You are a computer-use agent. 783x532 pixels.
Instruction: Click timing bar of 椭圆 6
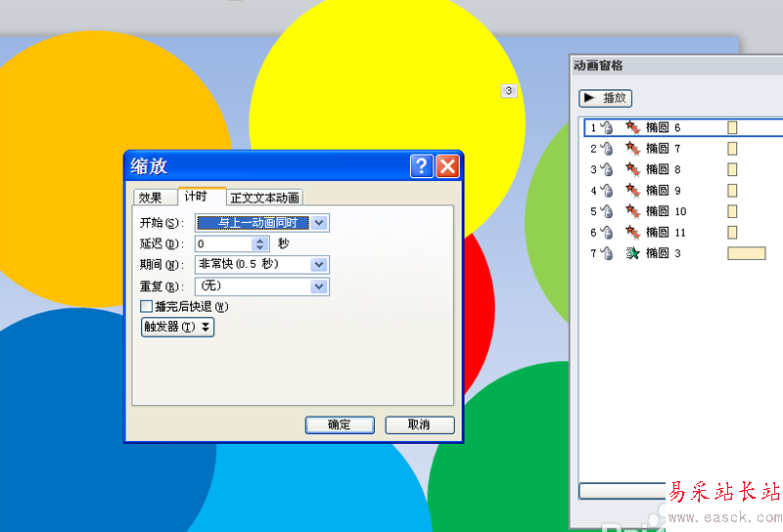click(732, 128)
